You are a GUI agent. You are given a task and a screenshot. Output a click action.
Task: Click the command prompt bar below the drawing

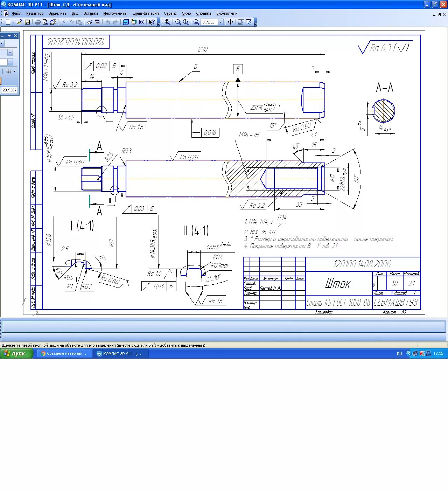tap(224, 327)
